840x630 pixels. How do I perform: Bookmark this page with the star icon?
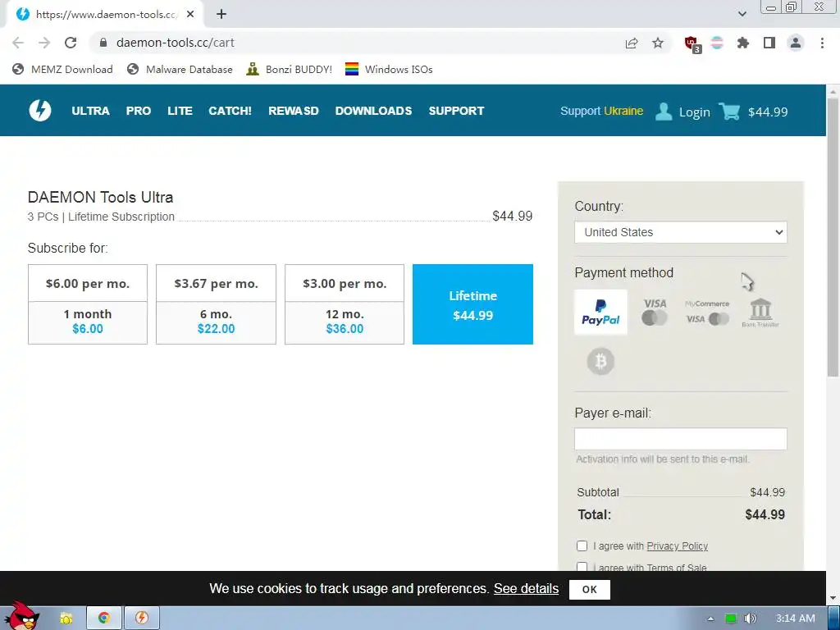click(x=658, y=43)
